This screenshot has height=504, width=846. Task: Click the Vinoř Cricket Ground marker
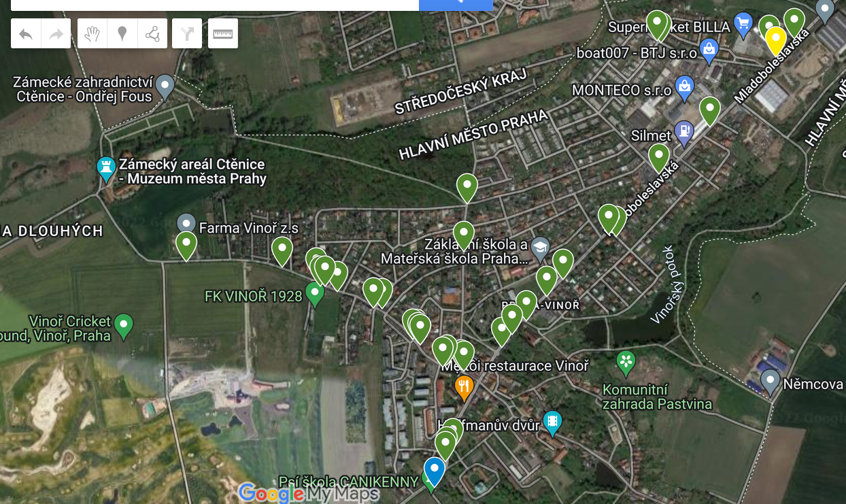pyautogui.click(x=123, y=326)
